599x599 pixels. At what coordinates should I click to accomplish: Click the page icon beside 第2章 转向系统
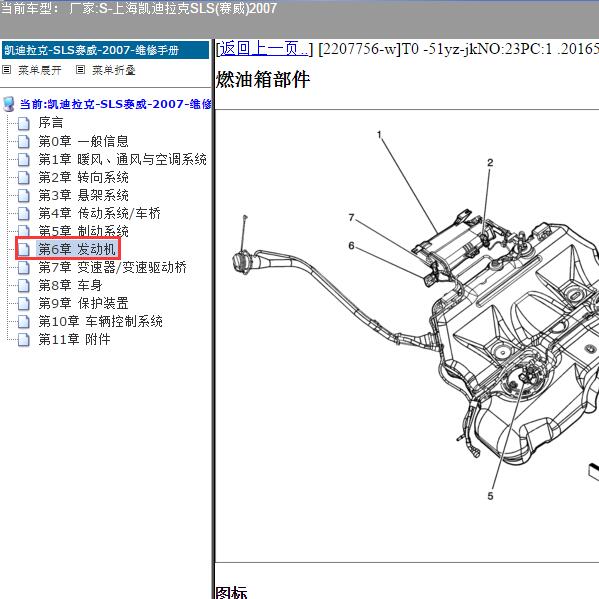24,177
